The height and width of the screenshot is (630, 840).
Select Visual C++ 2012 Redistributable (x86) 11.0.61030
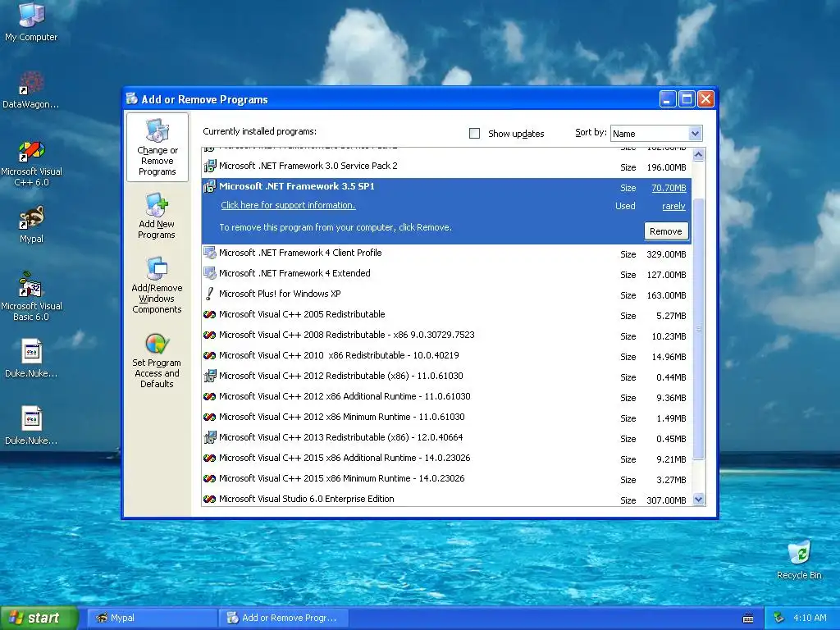tap(446, 376)
